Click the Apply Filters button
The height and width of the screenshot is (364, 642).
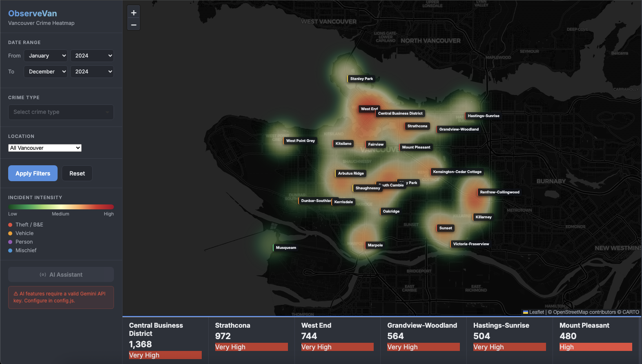[33, 173]
